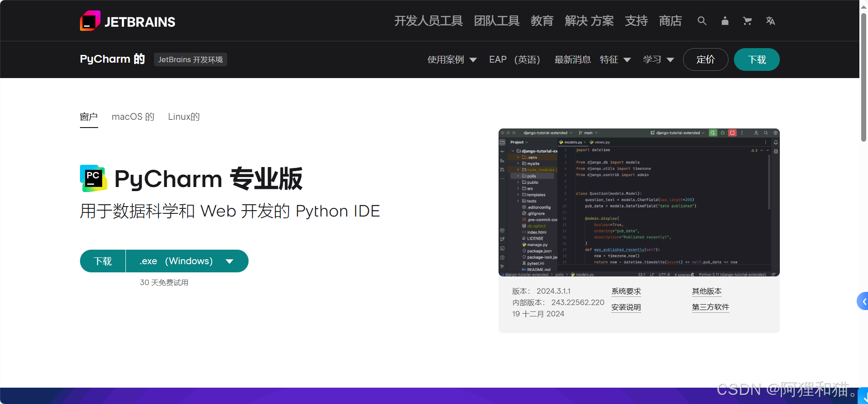868x404 pixels.
Task: Click the PyCharm IDE screenshot thumbnail
Action: [639, 202]
